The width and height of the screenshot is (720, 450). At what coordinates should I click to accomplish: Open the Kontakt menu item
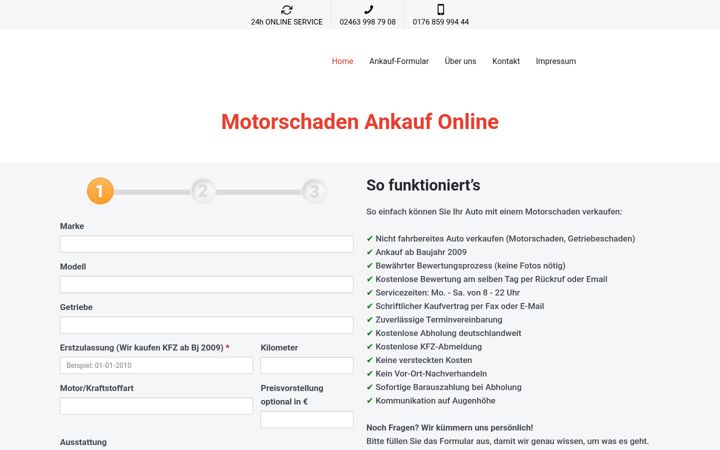[506, 61]
